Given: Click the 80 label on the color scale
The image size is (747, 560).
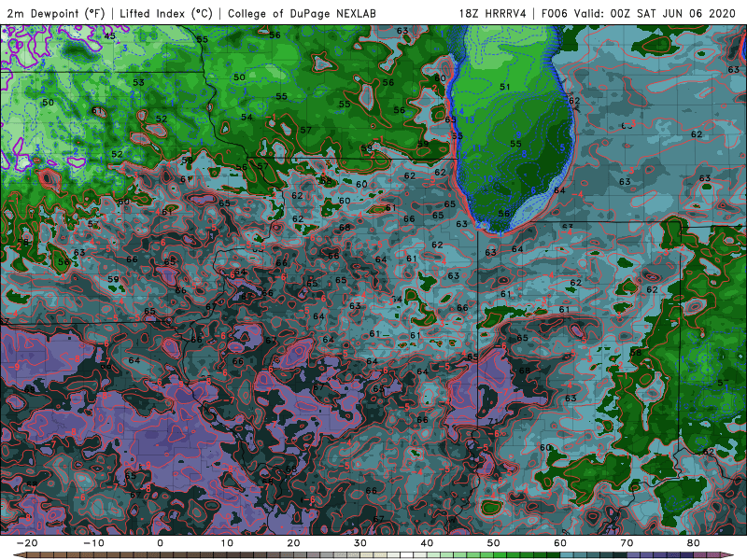Looking at the screenshot, I should click(x=694, y=543).
